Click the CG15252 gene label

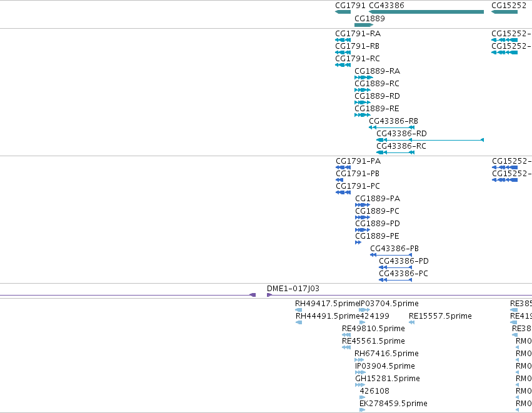point(509,6)
